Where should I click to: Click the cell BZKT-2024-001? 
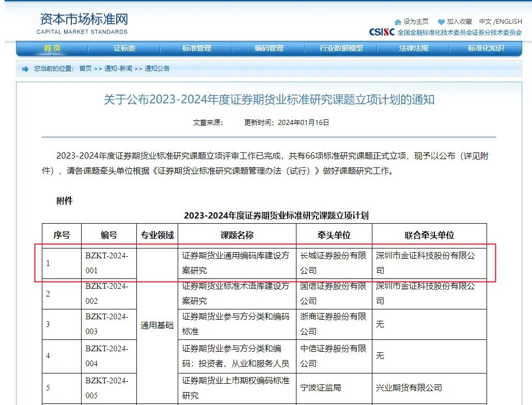tap(109, 263)
